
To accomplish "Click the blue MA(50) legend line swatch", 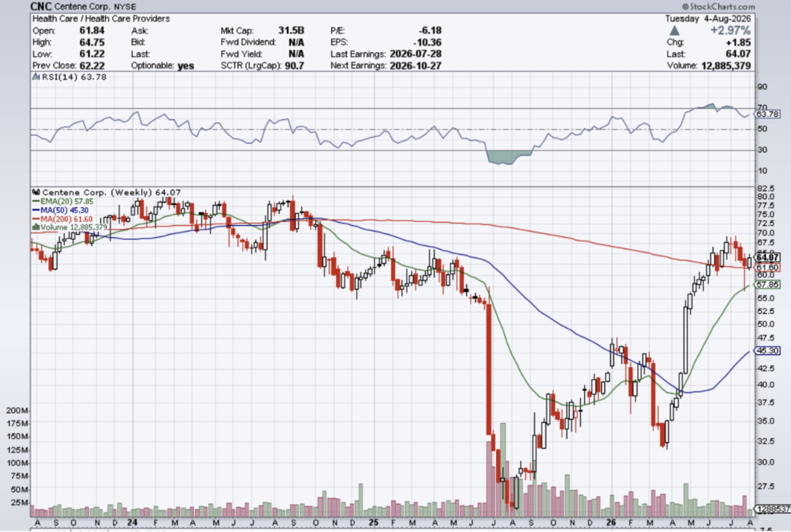I will click(x=36, y=210).
